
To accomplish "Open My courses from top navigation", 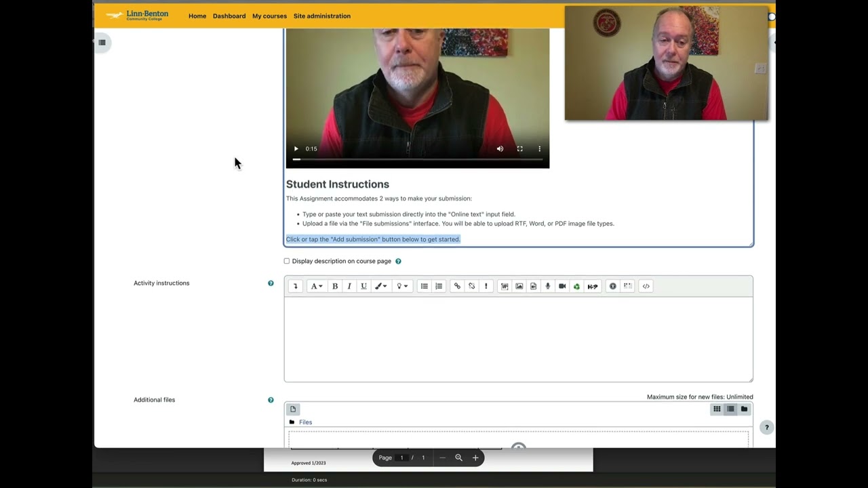I will click(269, 16).
